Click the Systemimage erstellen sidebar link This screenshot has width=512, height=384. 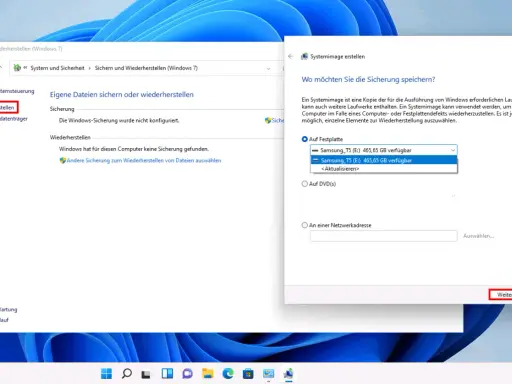pos(7,108)
